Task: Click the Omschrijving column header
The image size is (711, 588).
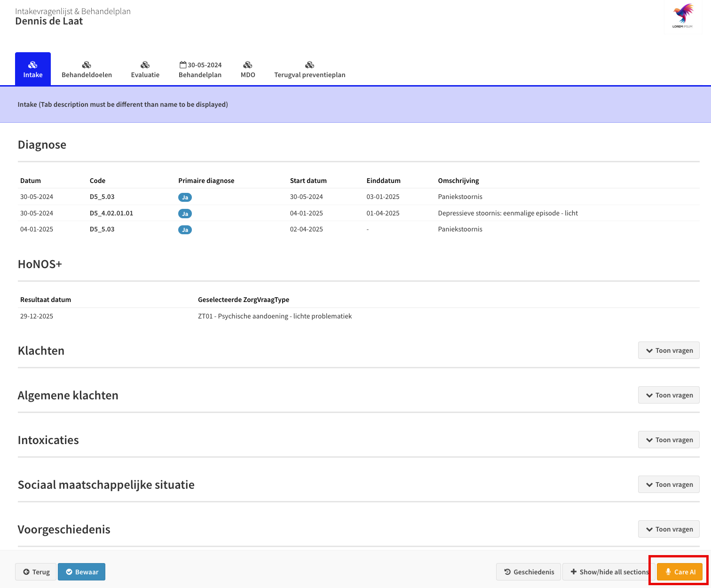Action: pyautogui.click(x=458, y=181)
